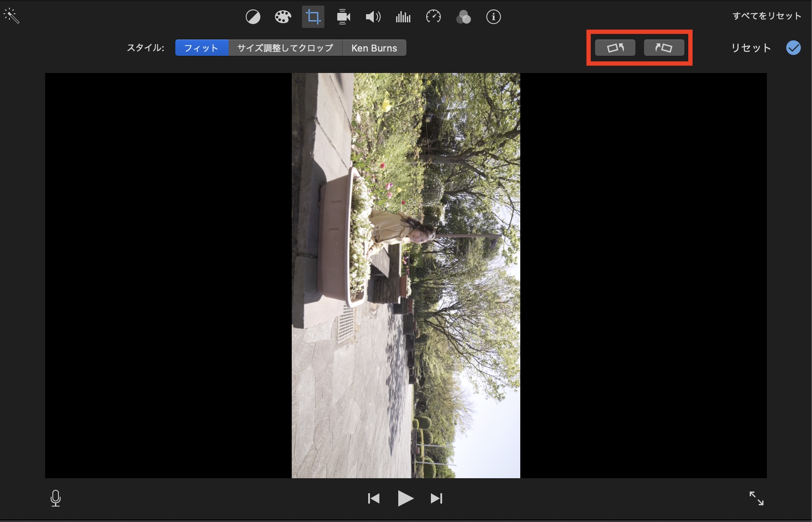Click the video preview frame

point(406,276)
